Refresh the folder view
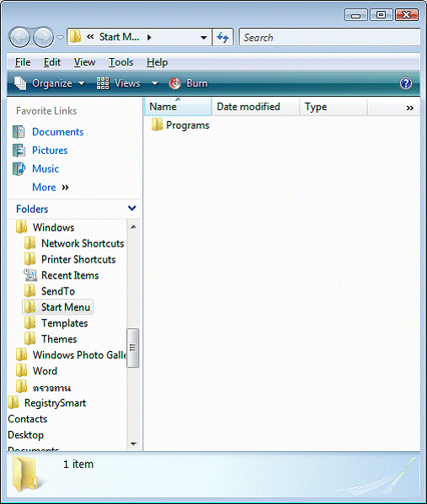Image resolution: width=427 pixels, height=504 pixels. pyautogui.click(x=222, y=38)
